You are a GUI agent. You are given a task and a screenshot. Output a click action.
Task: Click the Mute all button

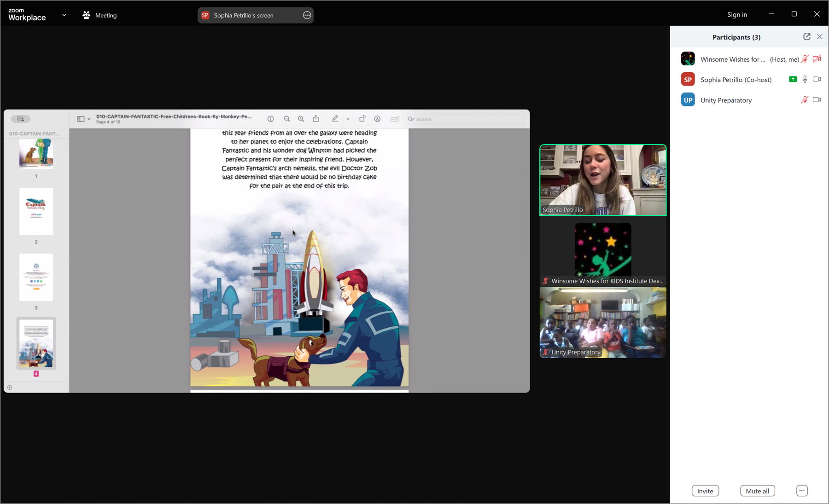tap(757, 491)
